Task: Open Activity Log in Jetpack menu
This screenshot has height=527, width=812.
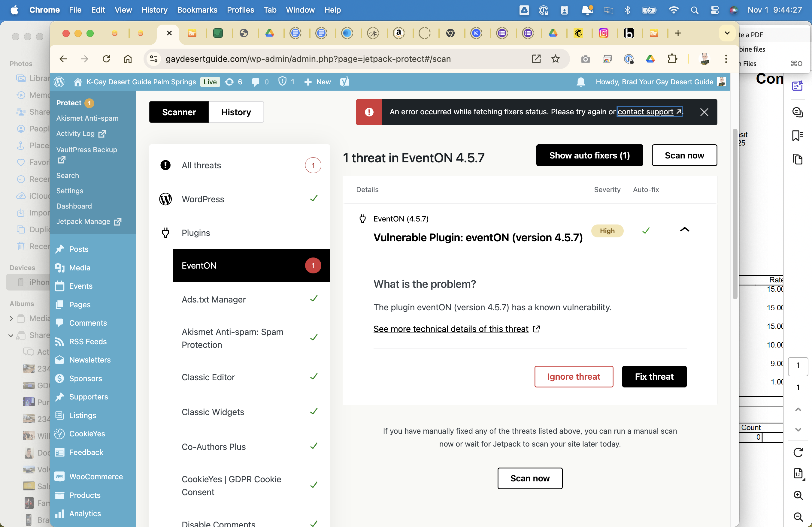Action: coord(81,134)
